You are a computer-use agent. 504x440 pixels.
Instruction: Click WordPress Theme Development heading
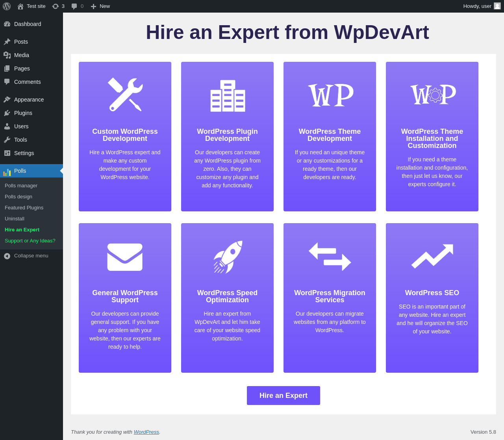(330, 135)
